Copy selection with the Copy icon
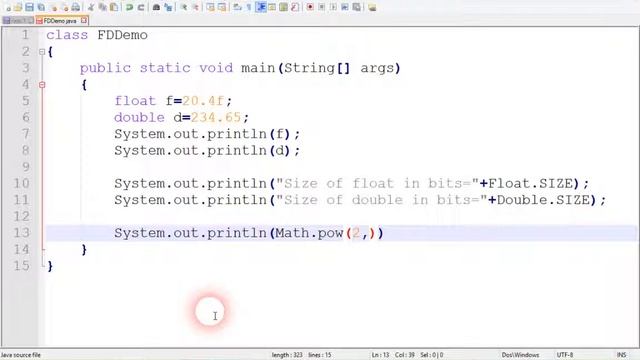640x360 pixels. 102,7
